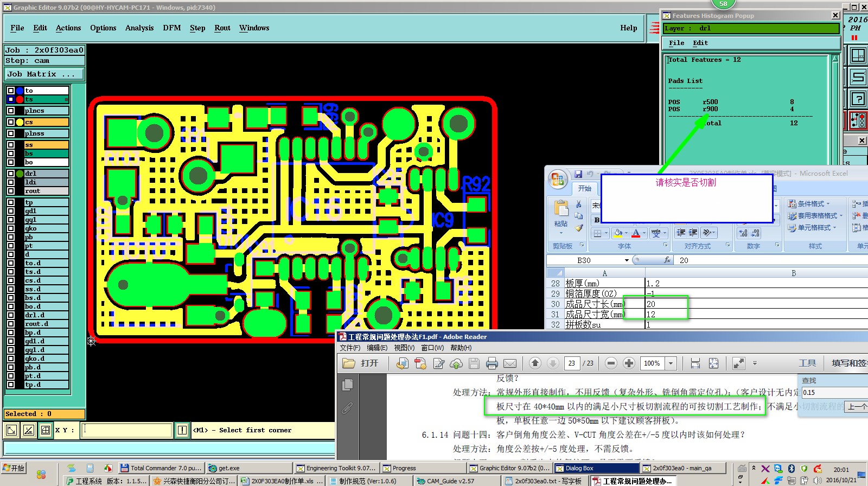868x486 pixels.
Task: Click the print icon in Adobe Reader
Action: (492, 363)
